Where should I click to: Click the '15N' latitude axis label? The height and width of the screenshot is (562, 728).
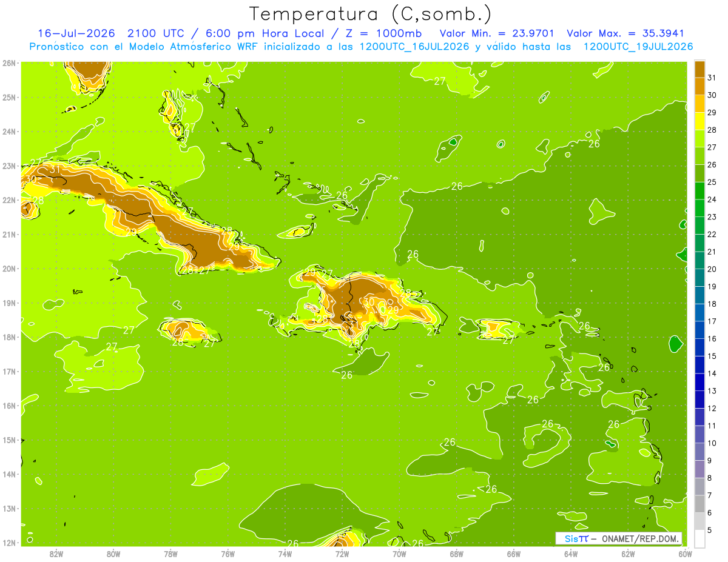click(x=9, y=440)
